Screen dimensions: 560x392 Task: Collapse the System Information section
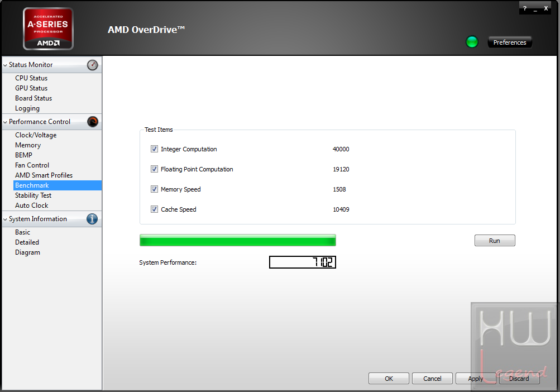coord(5,219)
